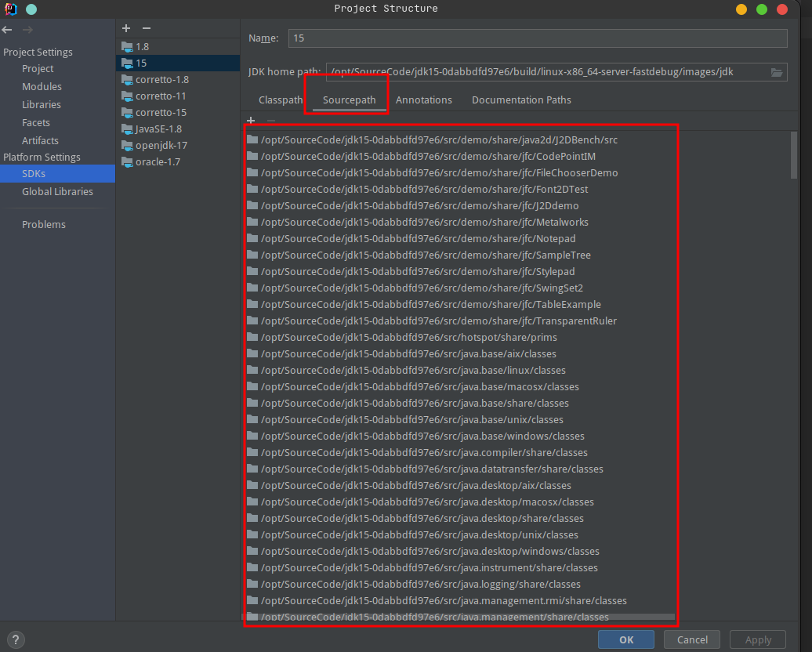Click the back navigation arrow
This screenshot has height=652, width=812.
coord(7,30)
